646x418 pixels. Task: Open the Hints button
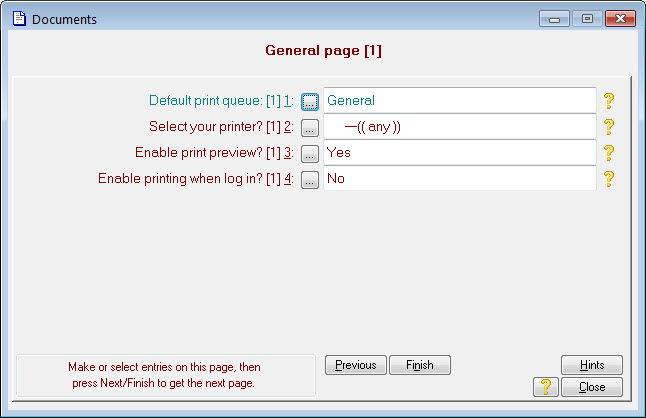(x=592, y=365)
